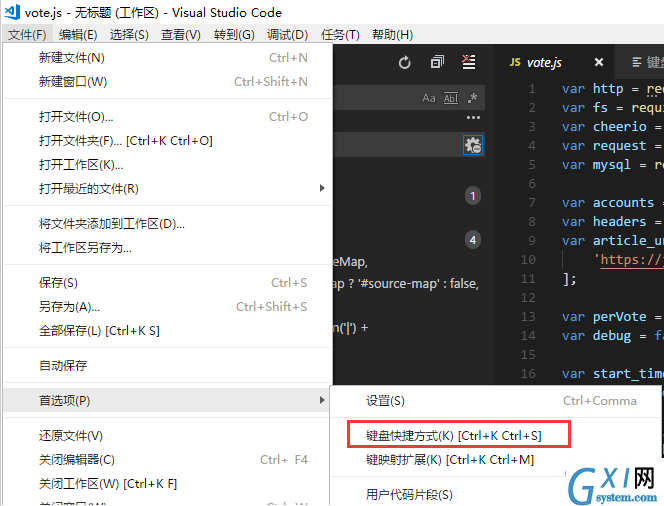Open the 文件(F) menu
Screen dimensions: 664x506
[27, 35]
